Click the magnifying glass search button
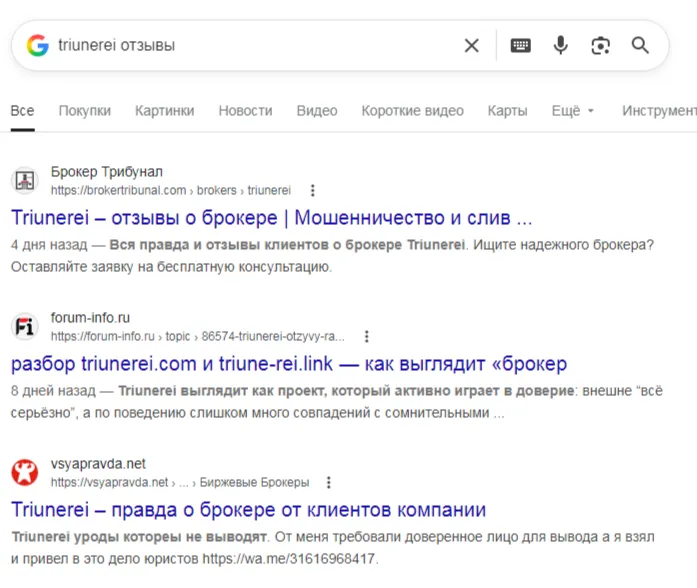 (x=640, y=45)
